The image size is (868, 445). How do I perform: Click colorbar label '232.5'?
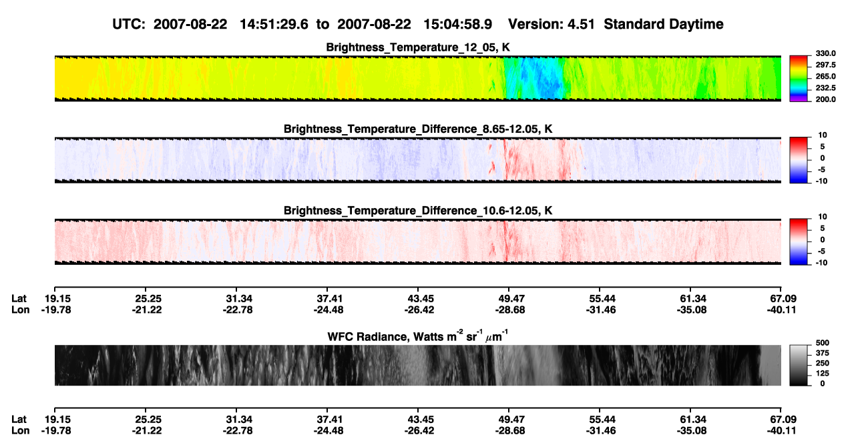click(x=825, y=88)
